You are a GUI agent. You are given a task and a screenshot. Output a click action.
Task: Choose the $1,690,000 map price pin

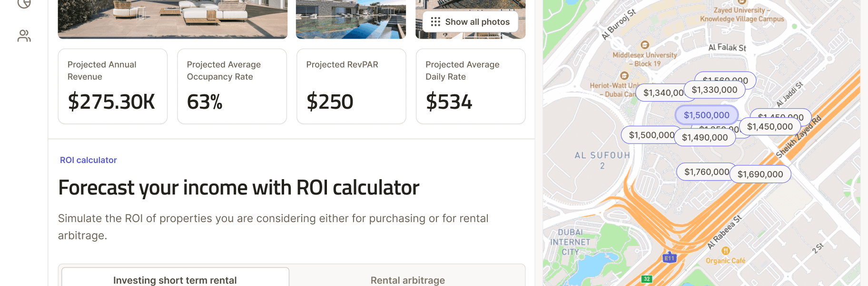[760, 174]
